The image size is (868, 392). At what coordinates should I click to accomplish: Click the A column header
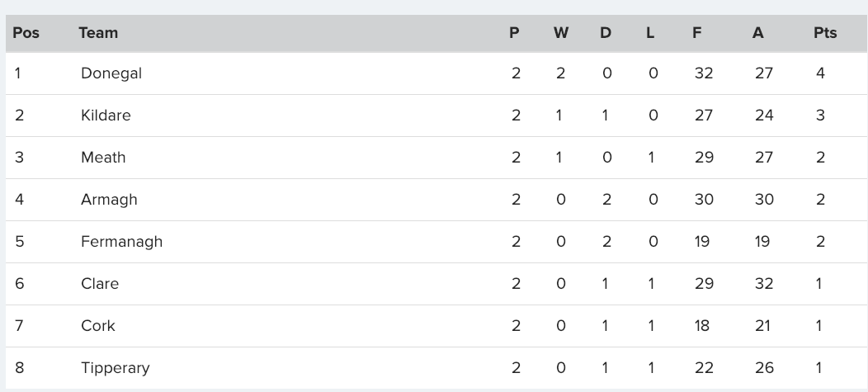pos(757,33)
